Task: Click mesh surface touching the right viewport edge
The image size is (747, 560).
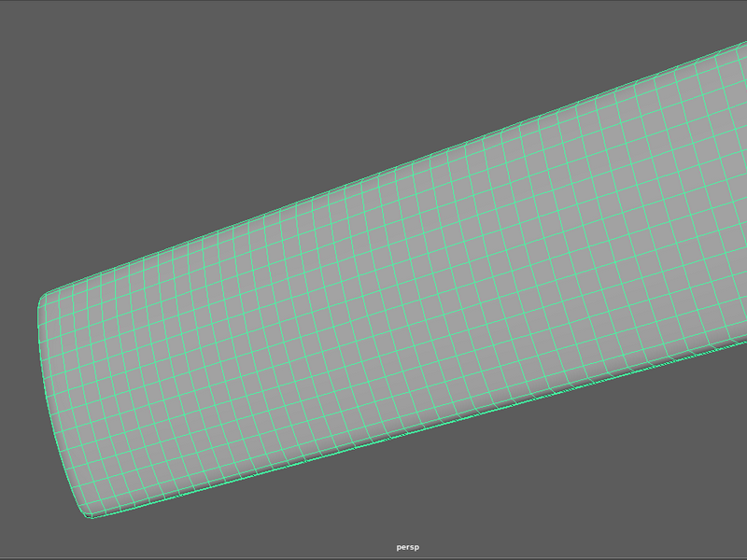Action: pos(739,190)
